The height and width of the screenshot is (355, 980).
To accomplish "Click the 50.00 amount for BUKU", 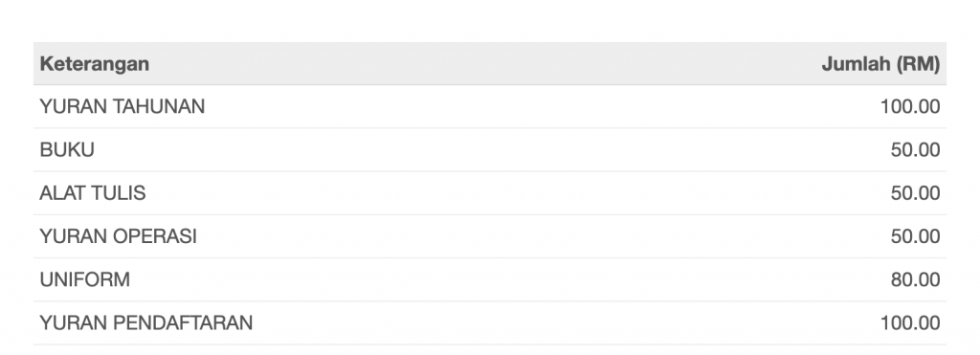I will click(x=916, y=150).
